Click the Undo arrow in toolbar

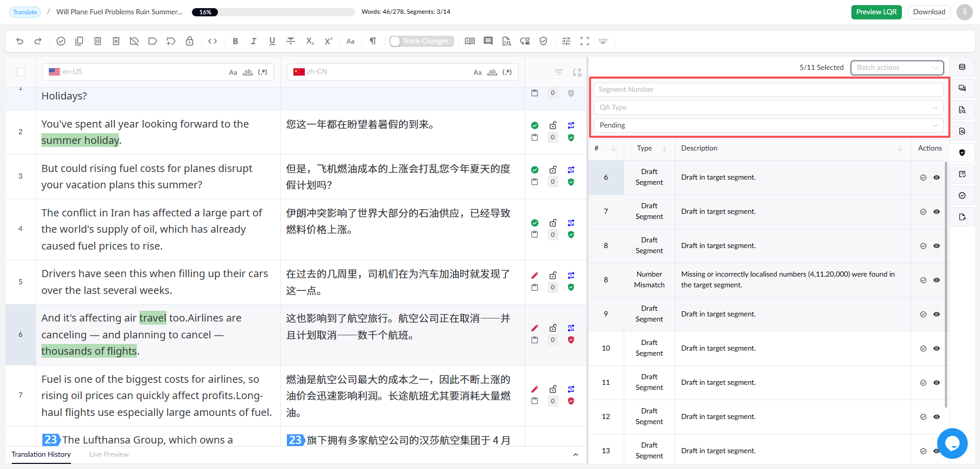20,41
